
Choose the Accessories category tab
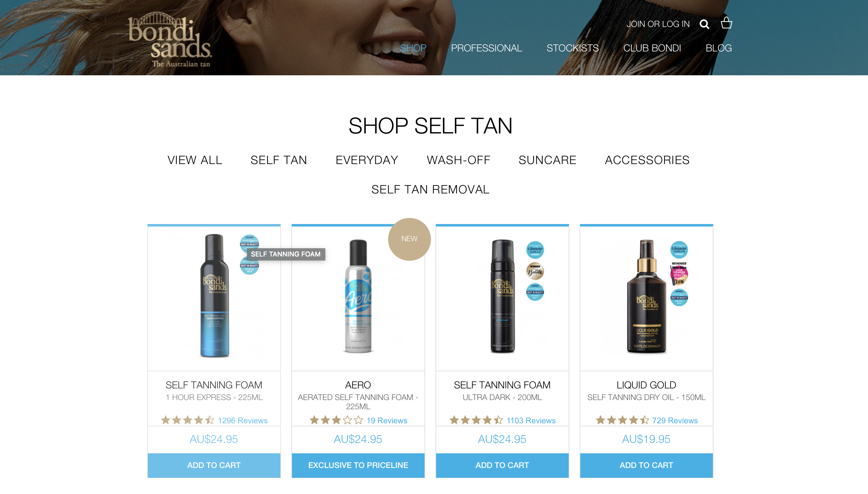pyautogui.click(x=647, y=160)
